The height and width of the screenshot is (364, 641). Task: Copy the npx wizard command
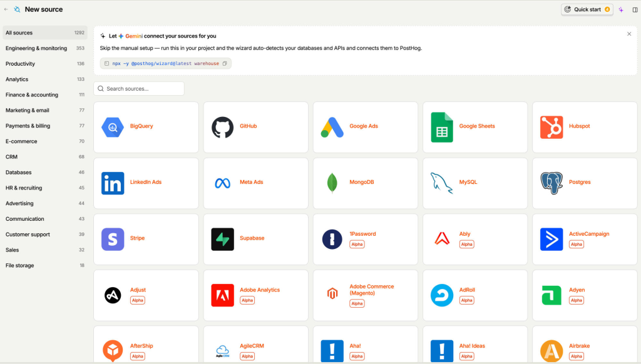click(x=225, y=63)
